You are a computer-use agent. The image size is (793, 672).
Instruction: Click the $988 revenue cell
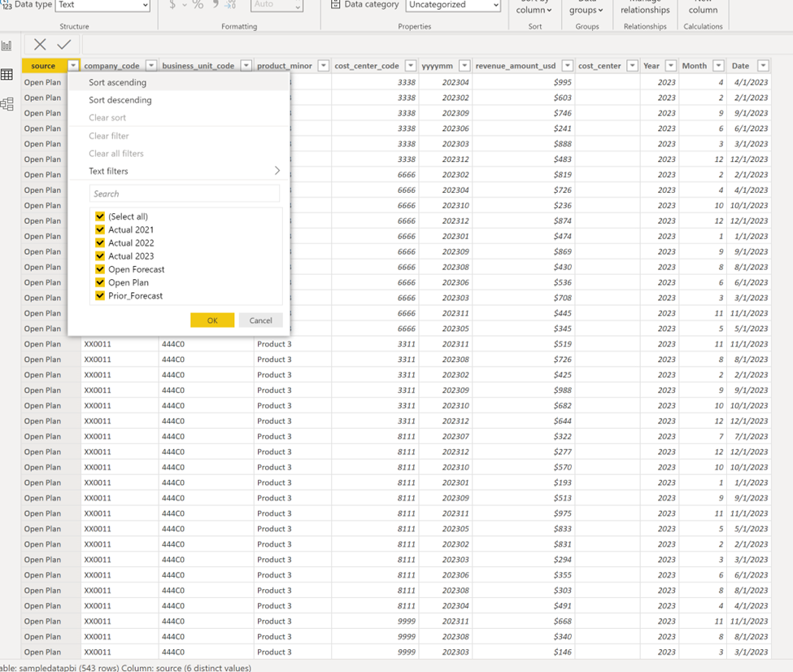pyautogui.click(x=523, y=391)
